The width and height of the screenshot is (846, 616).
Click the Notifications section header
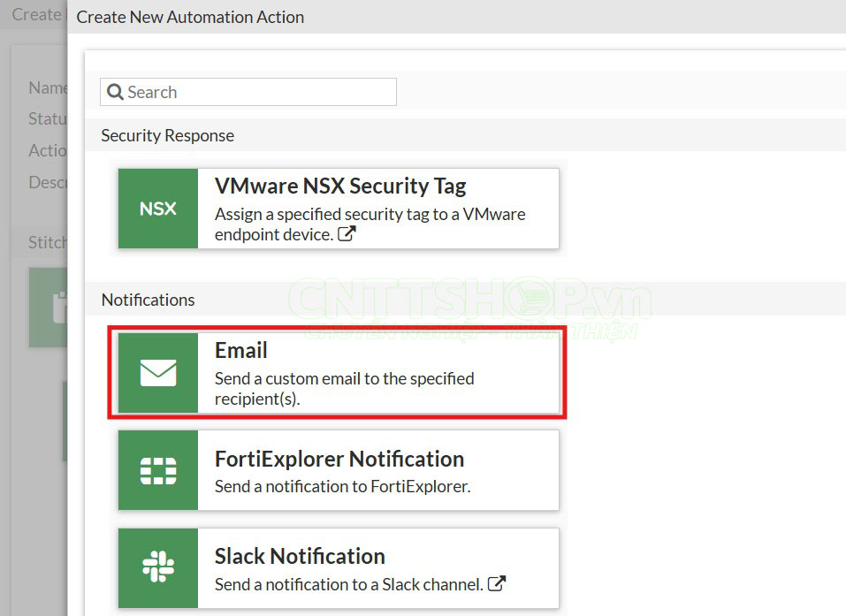(x=148, y=300)
